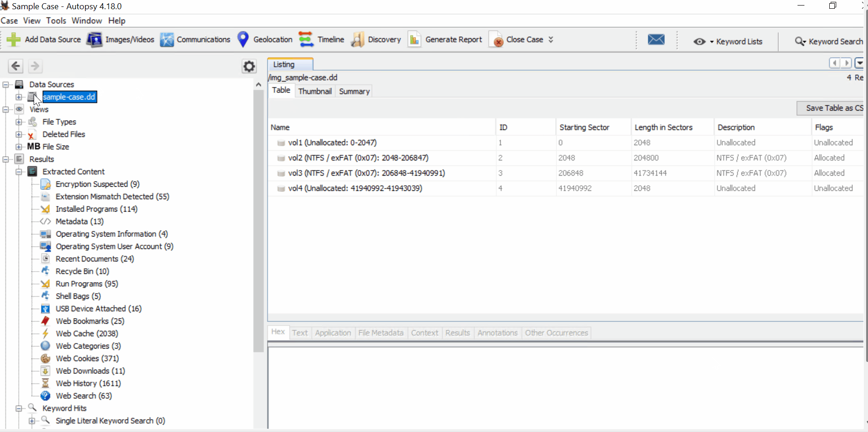The image size is (868, 432).
Task: Select the USB Device Attached icon
Action: [45, 308]
